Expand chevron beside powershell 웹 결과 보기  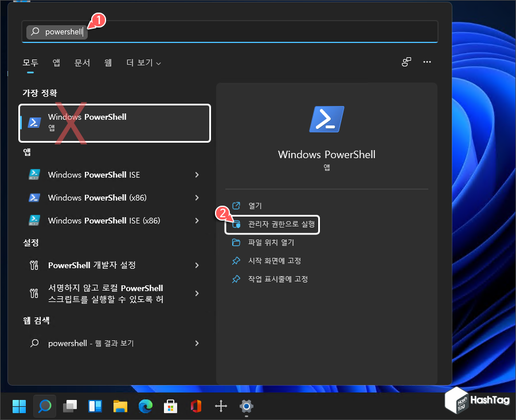click(x=197, y=343)
